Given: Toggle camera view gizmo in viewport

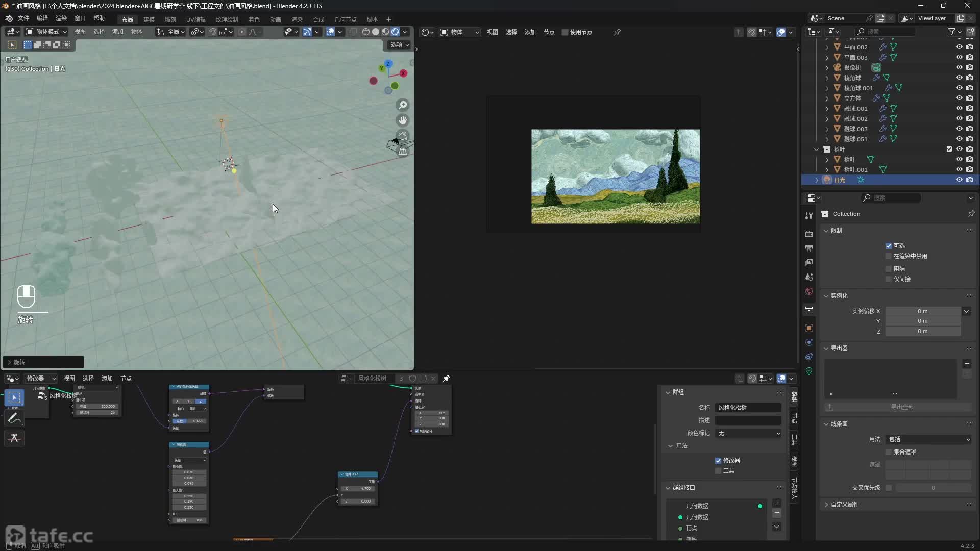Looking at the screenshot, I should (403, 136).
